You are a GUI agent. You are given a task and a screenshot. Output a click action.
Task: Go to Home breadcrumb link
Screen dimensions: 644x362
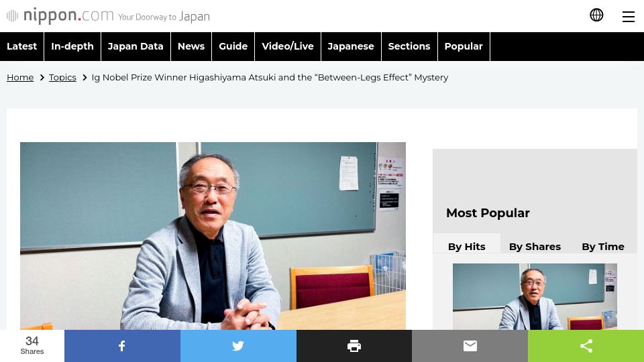click(20, 78)
